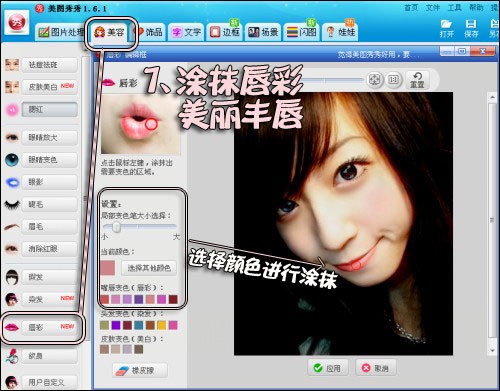500x391 pixels.
Task: Pick the purple lip color swatch
Action: click(x=139, y=299)
